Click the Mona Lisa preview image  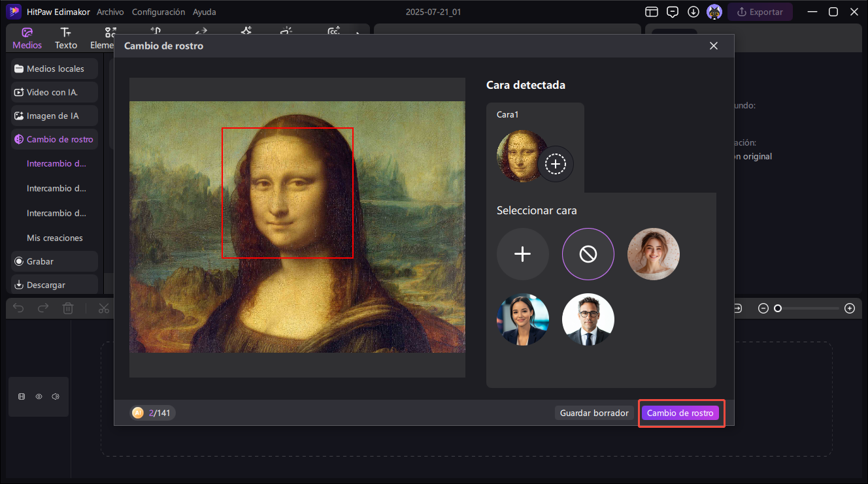pyautogui.click(x=297, y=227)
